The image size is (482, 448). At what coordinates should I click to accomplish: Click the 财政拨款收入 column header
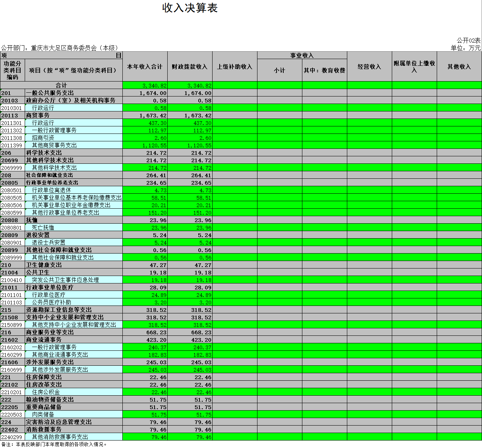pos(190,67)
